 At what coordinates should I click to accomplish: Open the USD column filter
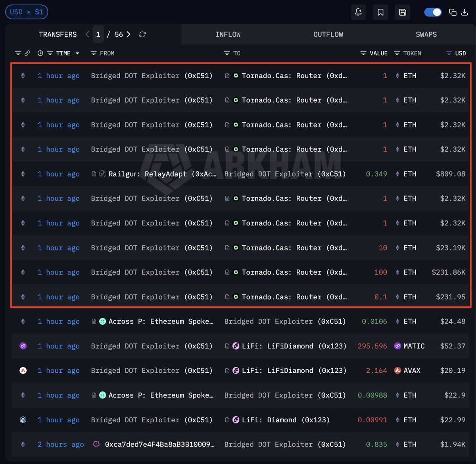point(449,53)
